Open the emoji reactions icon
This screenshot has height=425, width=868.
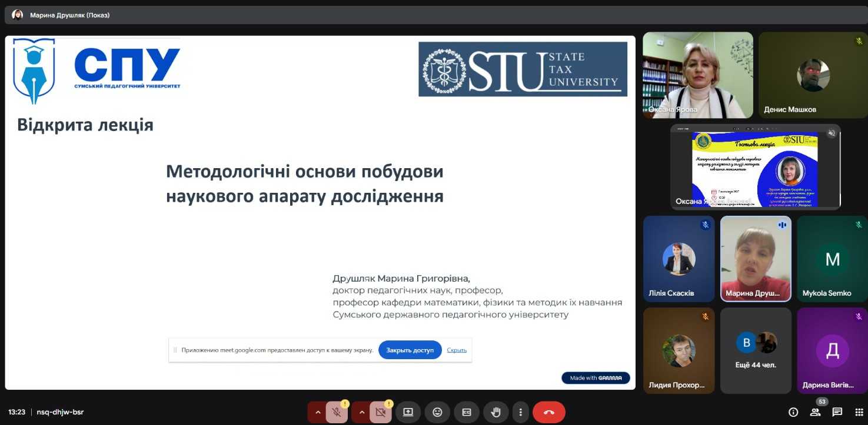[437, 412]
